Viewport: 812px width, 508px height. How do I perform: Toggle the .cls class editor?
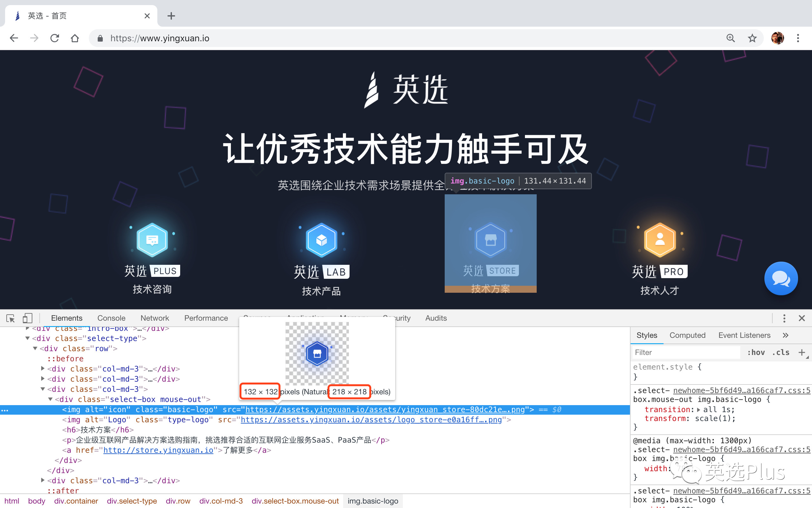pyautogui.click(x=781, y=352)
